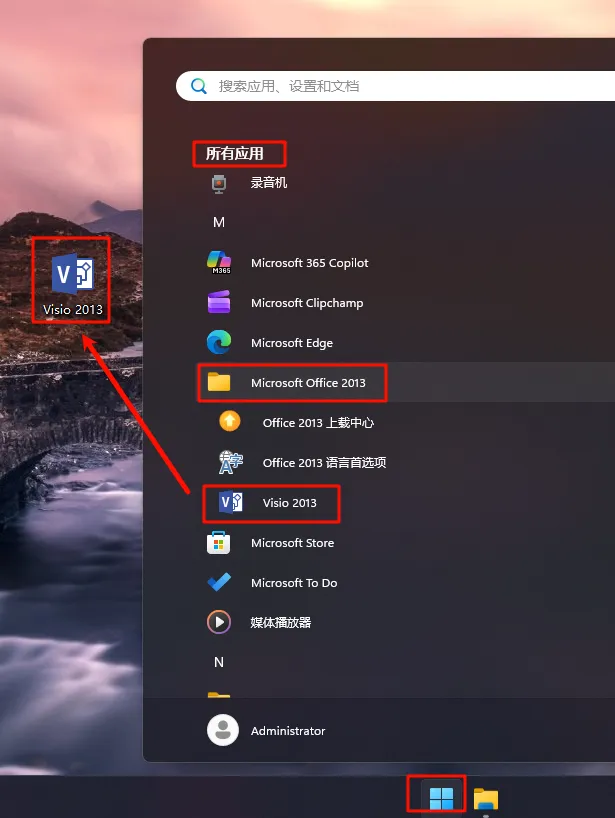This screenshot has height=818, width=615.
Task: Open Office 2013 Upload Center orange arrow icon
Action: [230, 422]
